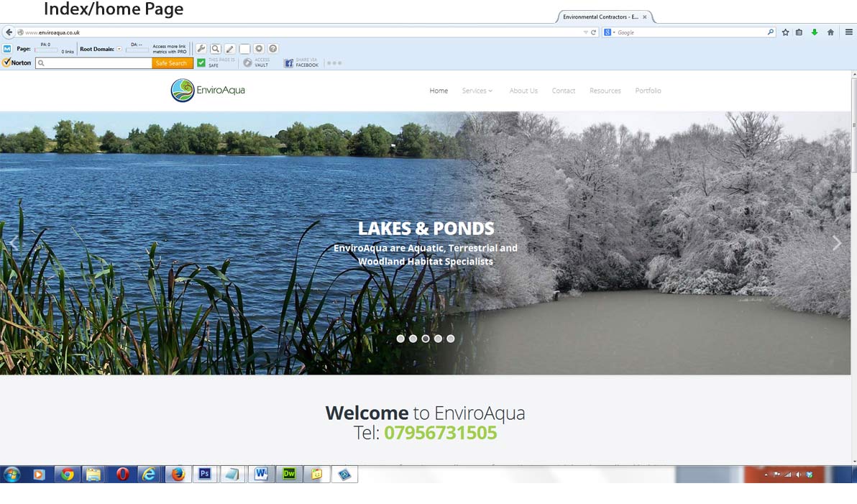The width and height of the screenshot is (857, 504).
Task: Open MozBar settings gear icon
Action: (259, 49)
